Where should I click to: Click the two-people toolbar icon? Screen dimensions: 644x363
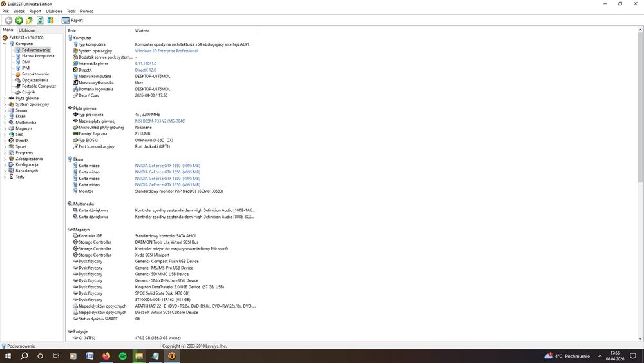pyautogui.click(x=50, y=20)
